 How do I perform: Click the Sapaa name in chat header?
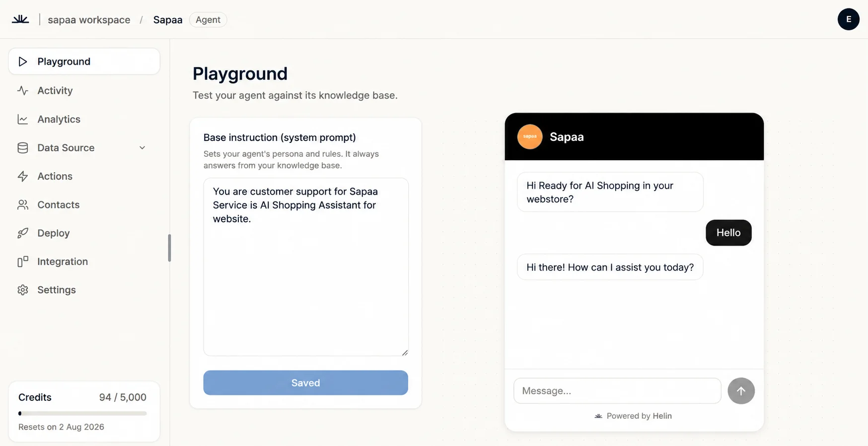click(567, 137)
